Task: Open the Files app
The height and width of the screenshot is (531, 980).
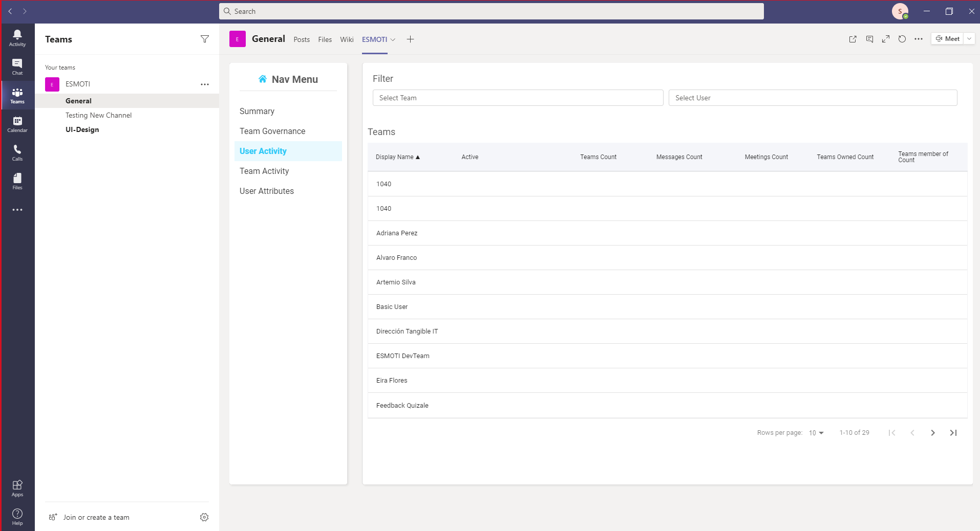Action: 17,181
